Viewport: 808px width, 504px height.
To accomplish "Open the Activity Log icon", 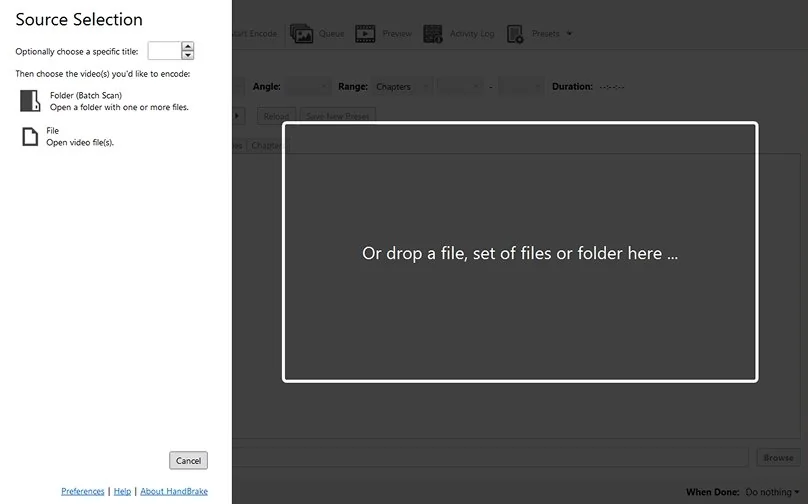I will click(x=433, y=33).
